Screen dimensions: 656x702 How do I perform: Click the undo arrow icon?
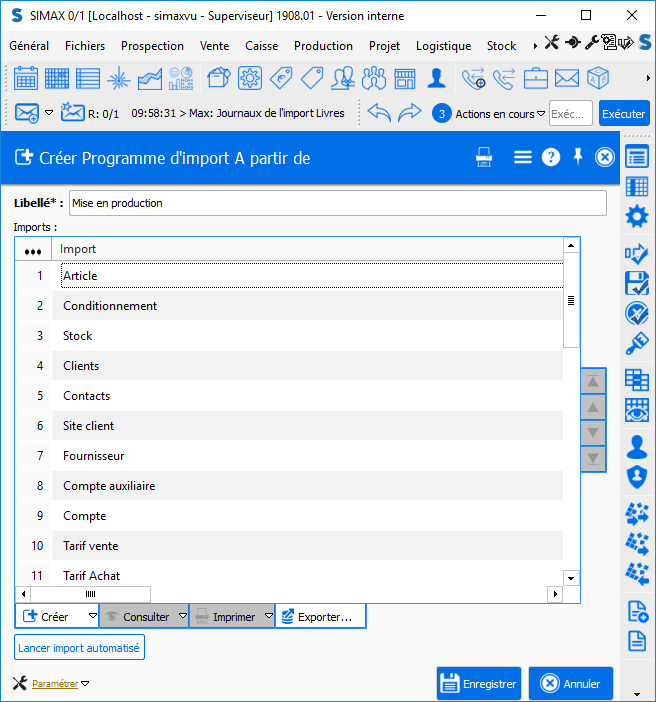[379, 113]
